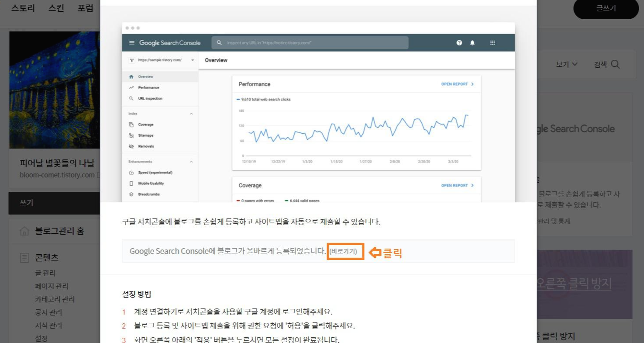Select the 콘텐츠 section heading
The width and height of the screenshot is (644, 343).
tap(47, 258)
